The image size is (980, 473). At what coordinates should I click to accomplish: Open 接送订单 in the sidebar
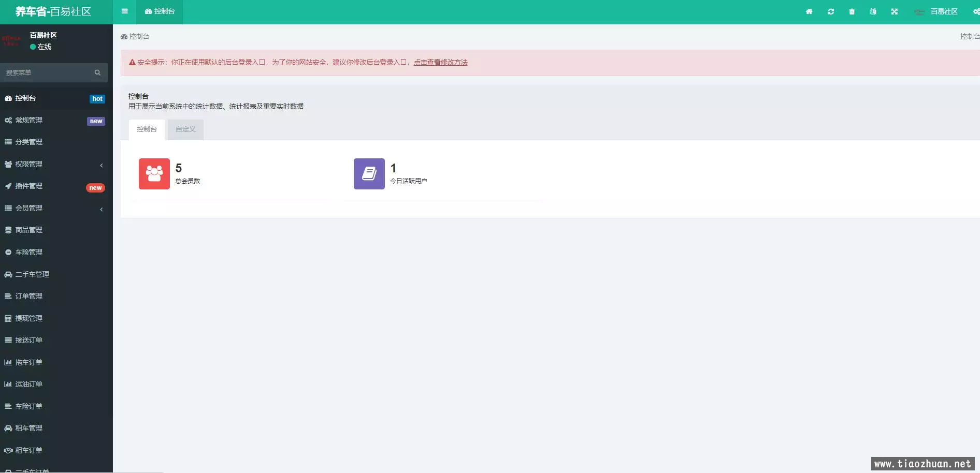[x=56, y=340]
